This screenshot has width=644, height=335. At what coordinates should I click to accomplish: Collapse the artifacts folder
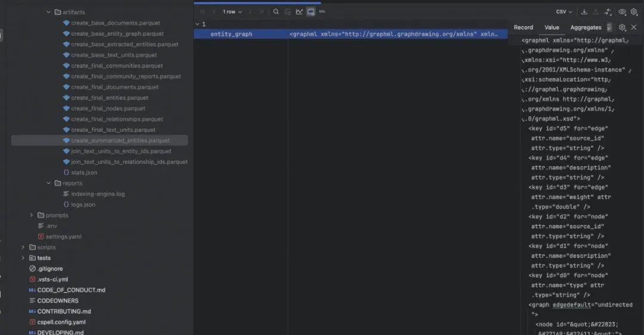coord(49,13)
